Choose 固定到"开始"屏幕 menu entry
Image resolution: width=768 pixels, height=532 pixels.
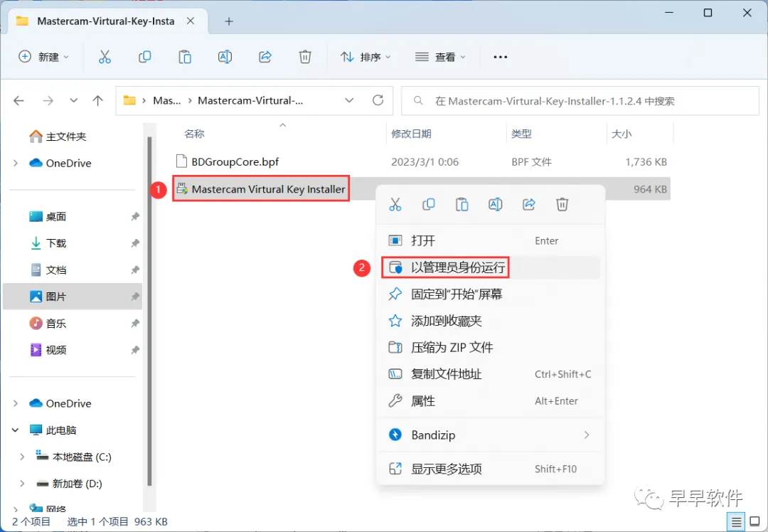pos(490,294)
